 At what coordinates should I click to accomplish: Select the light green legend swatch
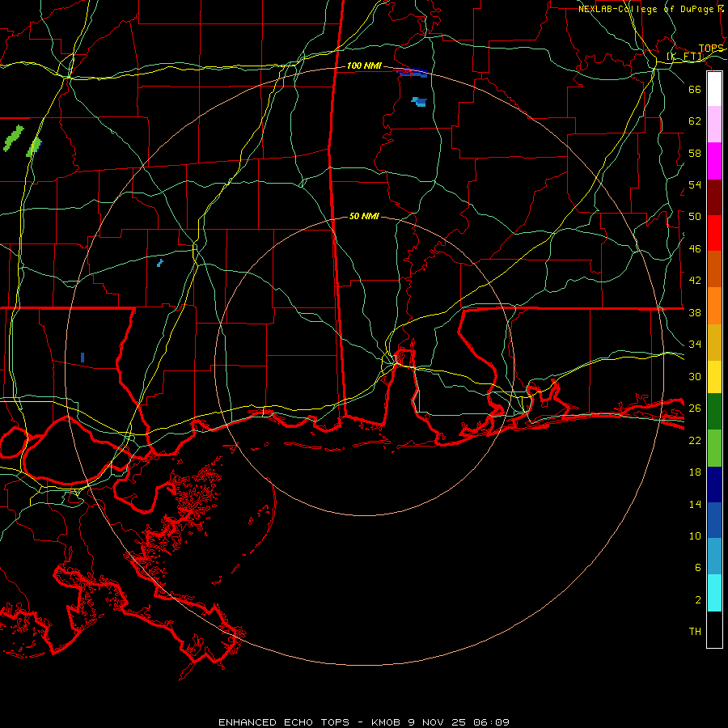714,448
